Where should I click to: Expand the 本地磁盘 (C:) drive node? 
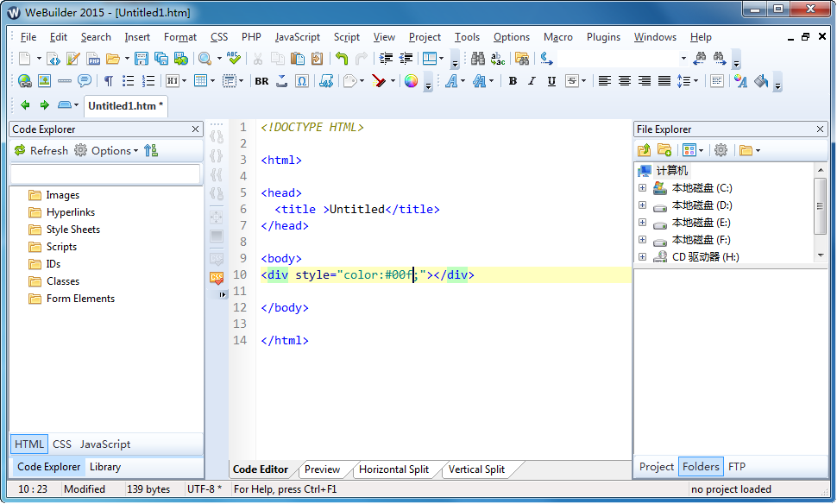[x=642, y=188]
